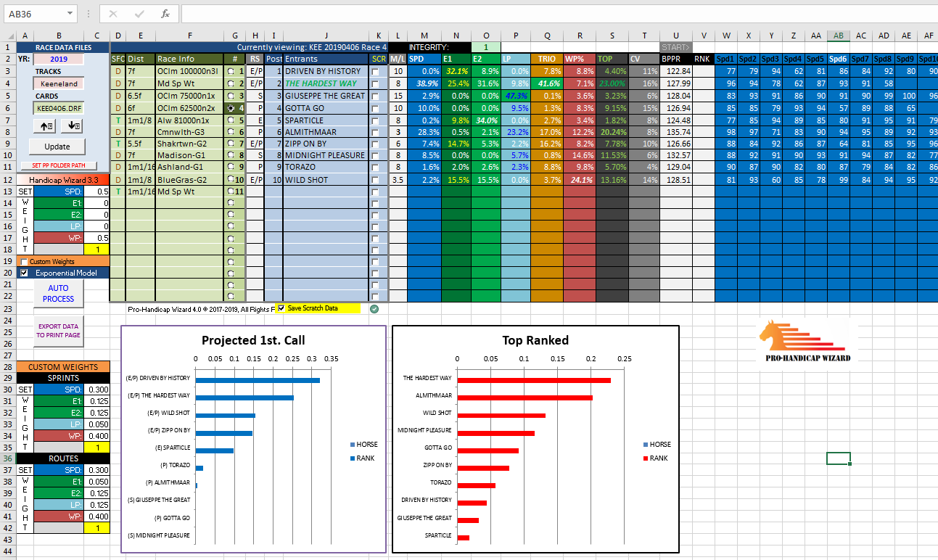The height and width of the screenshot is (560, 938).
Task: Click the formula bar Cancel X icon
Action: pyautogui.click(x=113, y=14)
